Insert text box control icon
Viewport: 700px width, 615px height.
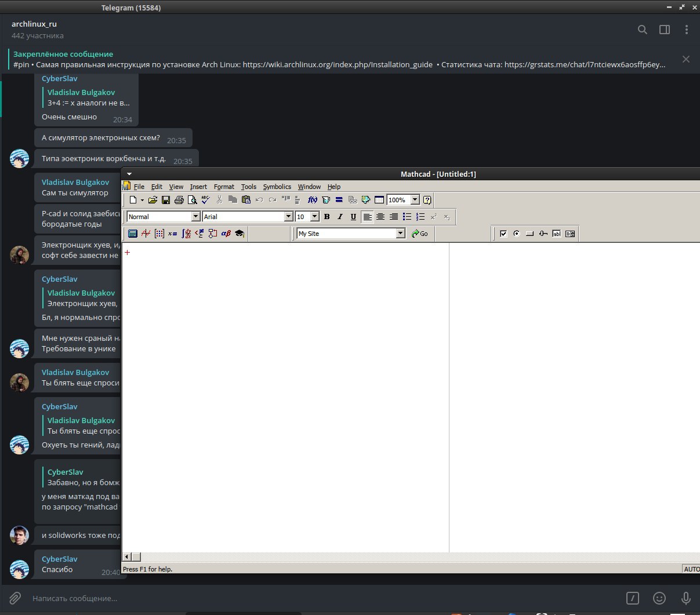click(x=557, y=234)
